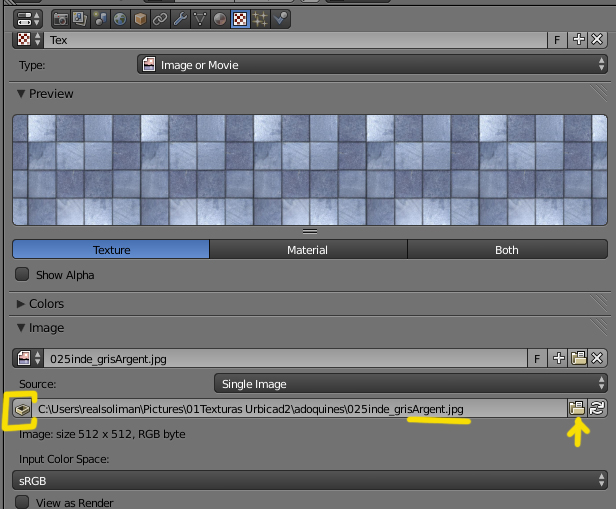The height and width of the screenshot is (509, 616).
Task: Open the Type dropdown showing Image or Movie
Action: [372, 64]
